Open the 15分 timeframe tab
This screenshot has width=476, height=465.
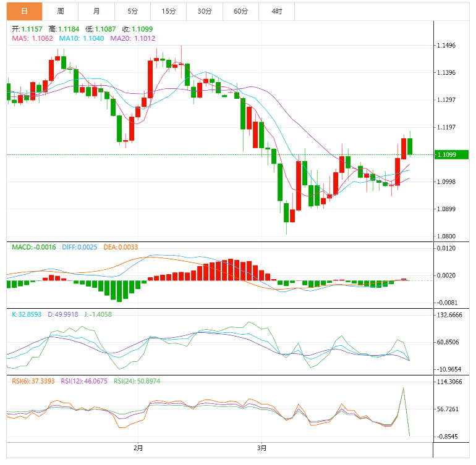click(169, 12)
